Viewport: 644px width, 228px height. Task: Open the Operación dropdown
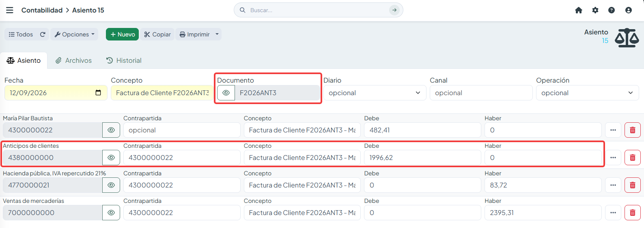588,93
